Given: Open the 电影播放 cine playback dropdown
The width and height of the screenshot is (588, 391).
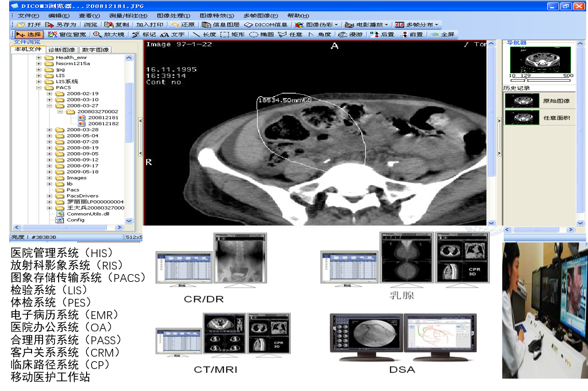Looking at the screenshot, I should [367, 25].
